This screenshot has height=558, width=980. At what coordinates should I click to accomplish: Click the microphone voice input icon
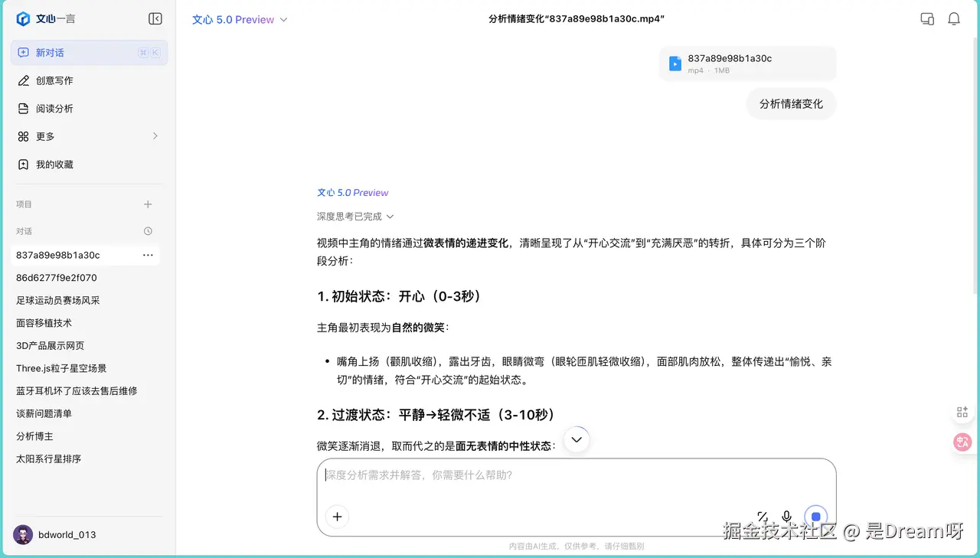[786, 517]
